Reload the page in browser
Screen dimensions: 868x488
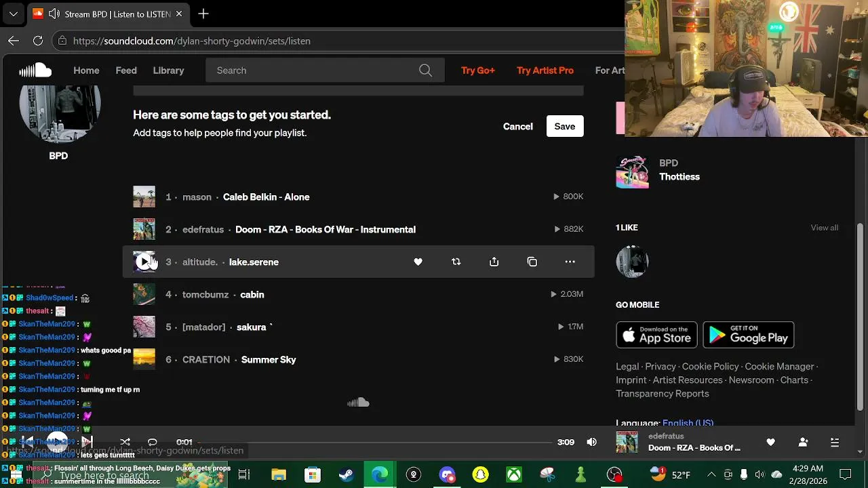click(x=38, y=41)
